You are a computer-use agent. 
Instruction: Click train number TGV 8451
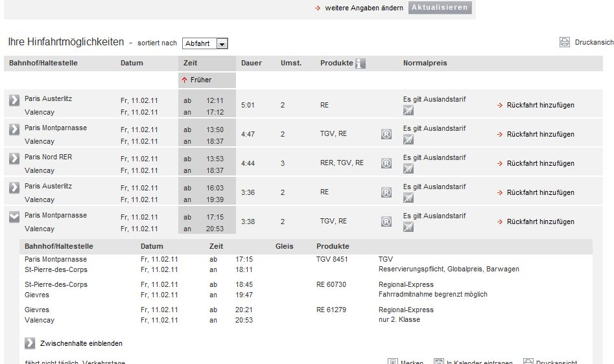(x=332, y=259)
